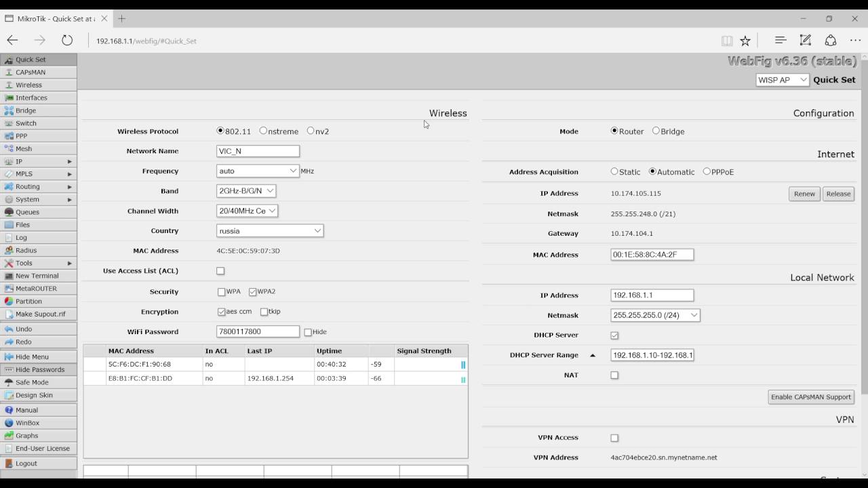
Task: Click Network Name VIC_N field
Action: [258, 151]
